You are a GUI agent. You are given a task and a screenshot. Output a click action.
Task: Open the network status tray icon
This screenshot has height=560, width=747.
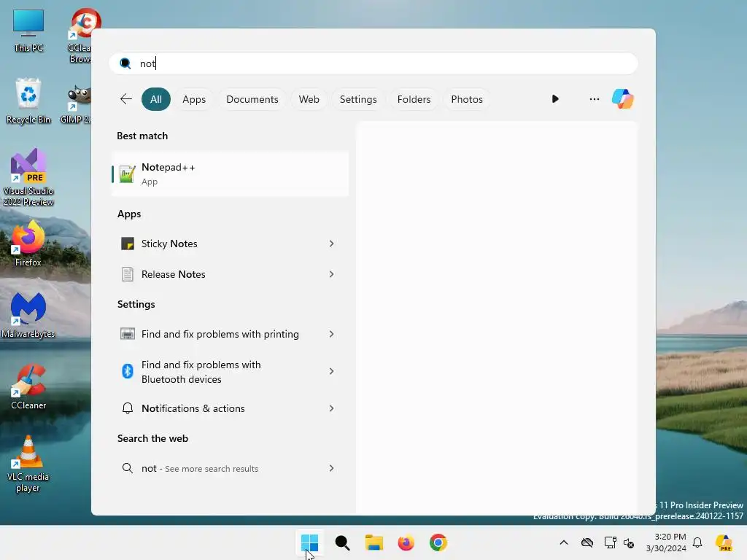click(610, 542)
